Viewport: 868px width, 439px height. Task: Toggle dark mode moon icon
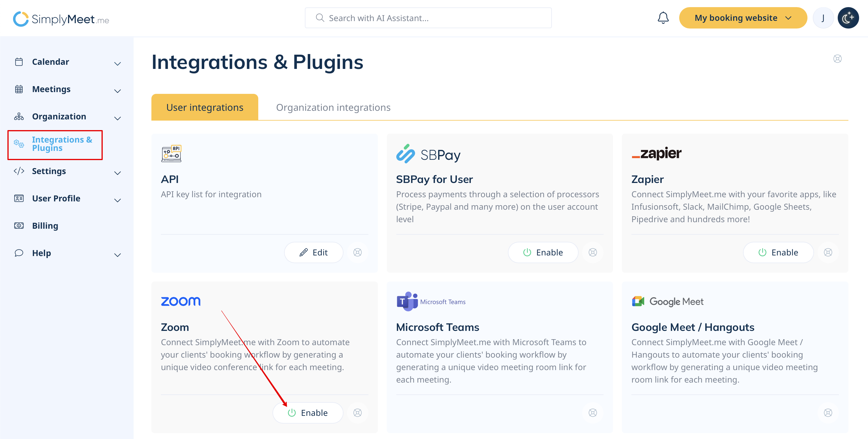[x=848, y=18]
